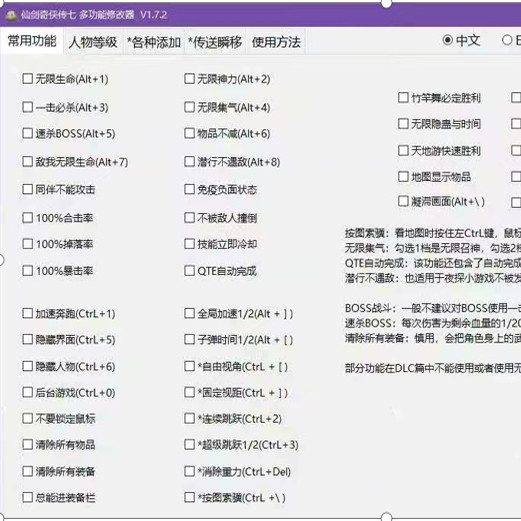
Task: Click the 清除所有装备 warning note line
Action: pyautogui.click(x=433, y=338)
